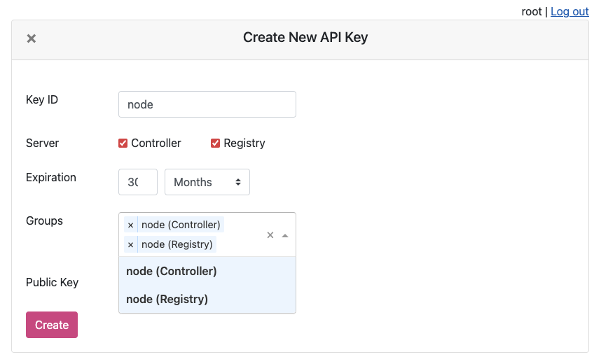Choose node (Registry) from the dropdown list
This screenshot has width=594, height=364.
(x=167, y=299)
